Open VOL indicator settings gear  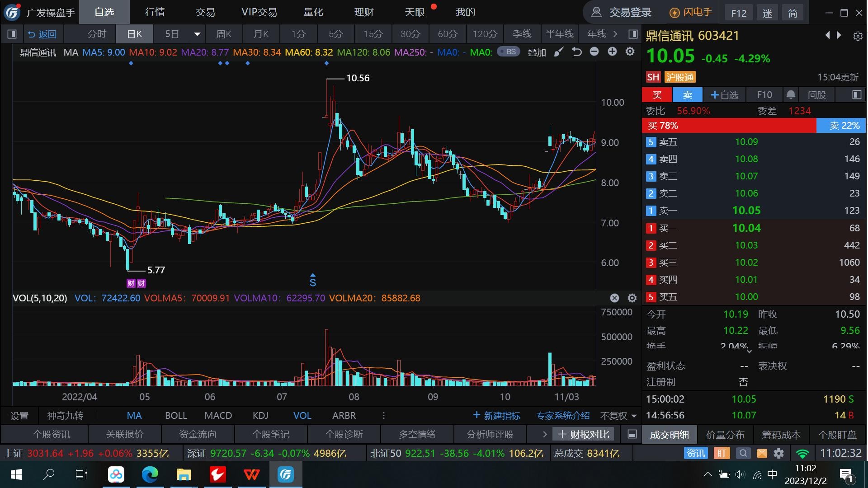(632, 298)
